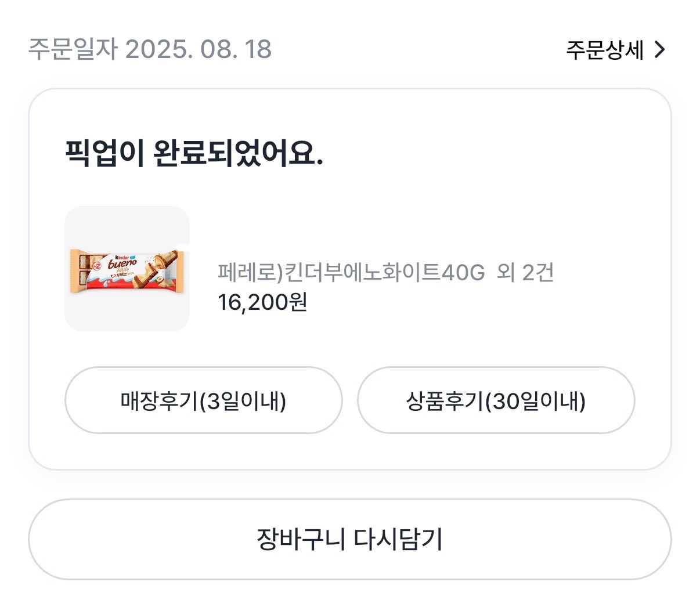Screen dimensions: 700x607
Task: Click the 주문일자 label text
Action: (x=73, y=49)
